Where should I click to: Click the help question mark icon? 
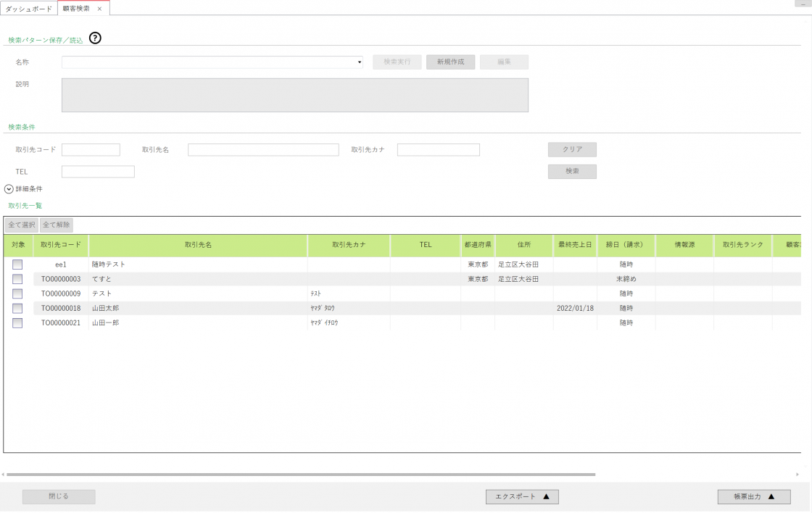coord(95,38)
